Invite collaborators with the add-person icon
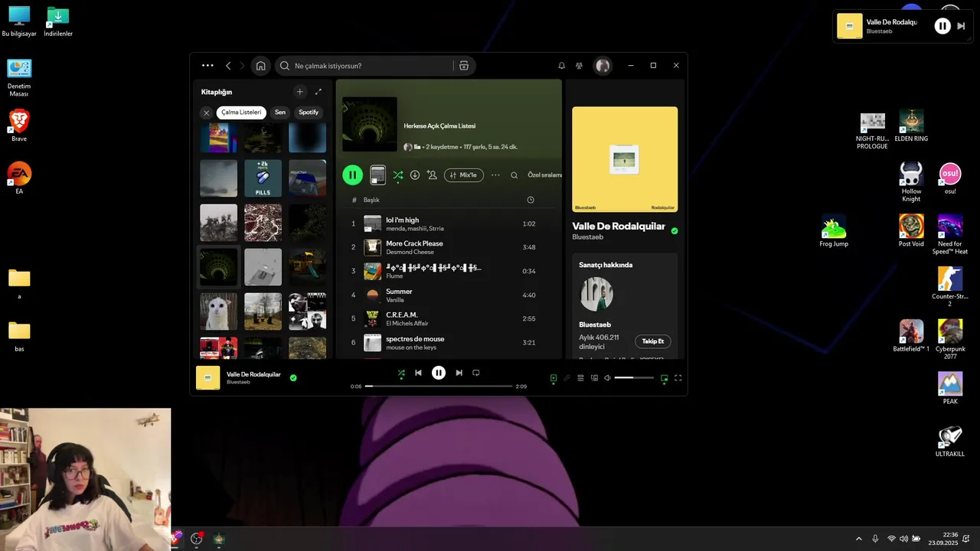The image size is (980, 551). pyautogui.click(x=432, y=175)
